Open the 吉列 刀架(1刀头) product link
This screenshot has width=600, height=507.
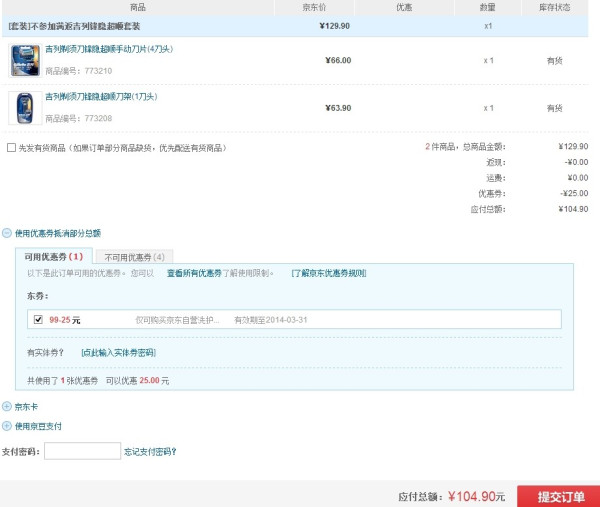coord(101,96)
